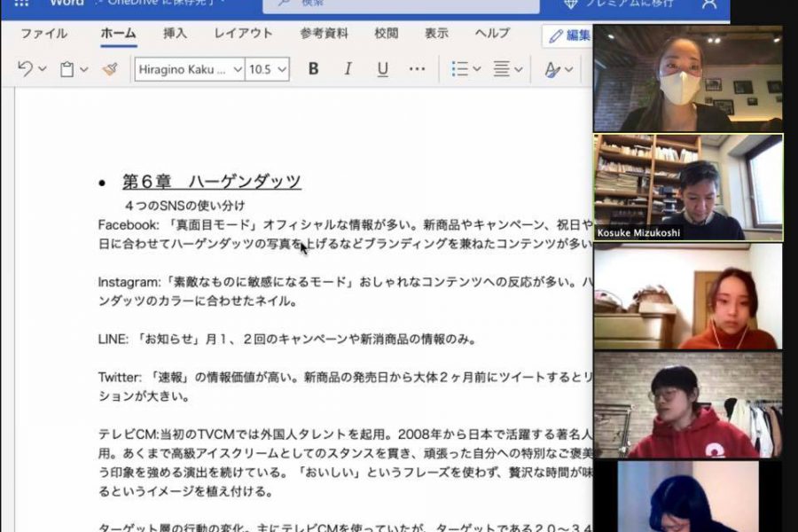Click the heading 第６章 ハーゲンダッツ

212,182
